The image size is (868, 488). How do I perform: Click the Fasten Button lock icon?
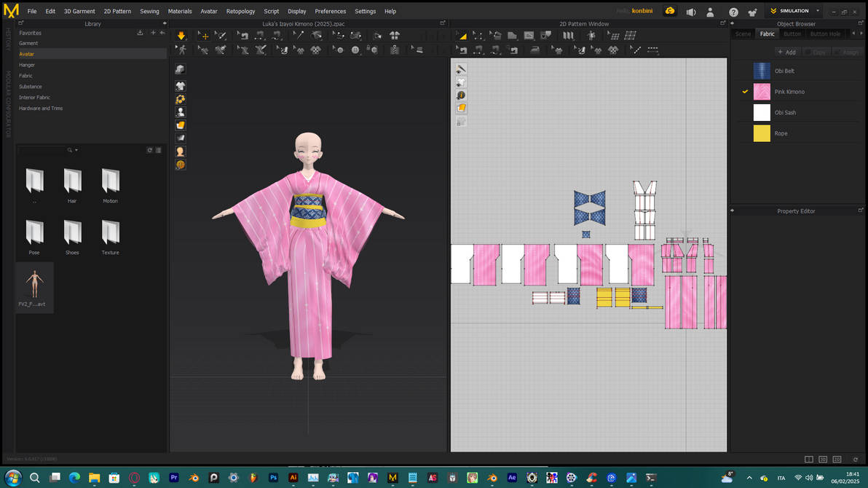374,50
